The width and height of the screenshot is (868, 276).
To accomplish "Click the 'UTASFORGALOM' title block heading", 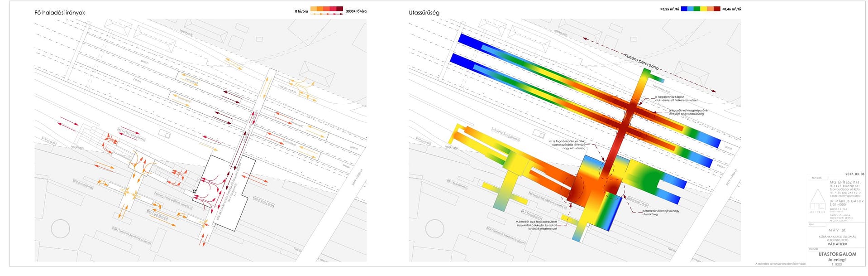I will [837, 254].
